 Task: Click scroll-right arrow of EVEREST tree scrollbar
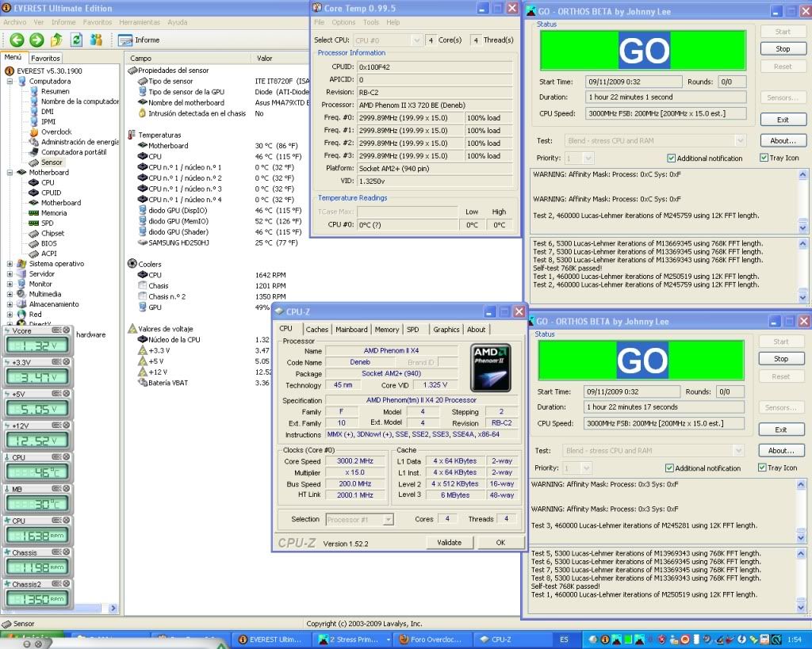click(x=113, y=609)
